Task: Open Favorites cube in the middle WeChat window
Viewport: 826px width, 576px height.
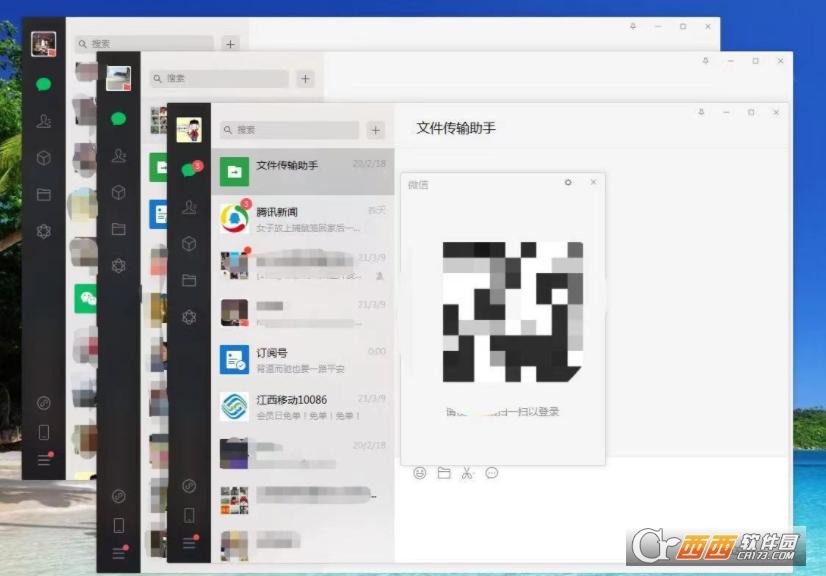Action: (x=119, y=192)
